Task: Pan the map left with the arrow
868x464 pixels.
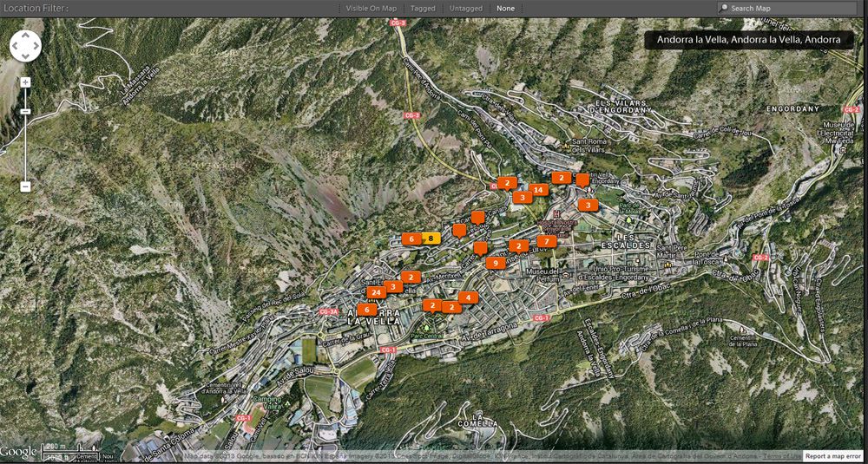Action: pos(16,46)
